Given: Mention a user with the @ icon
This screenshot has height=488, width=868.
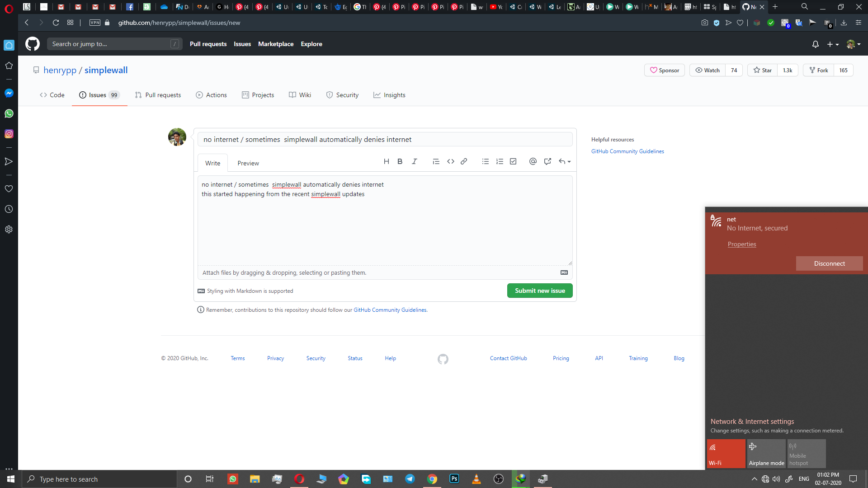Looking at the screenshot, I should pyautogui.click(x=532, y=161).
